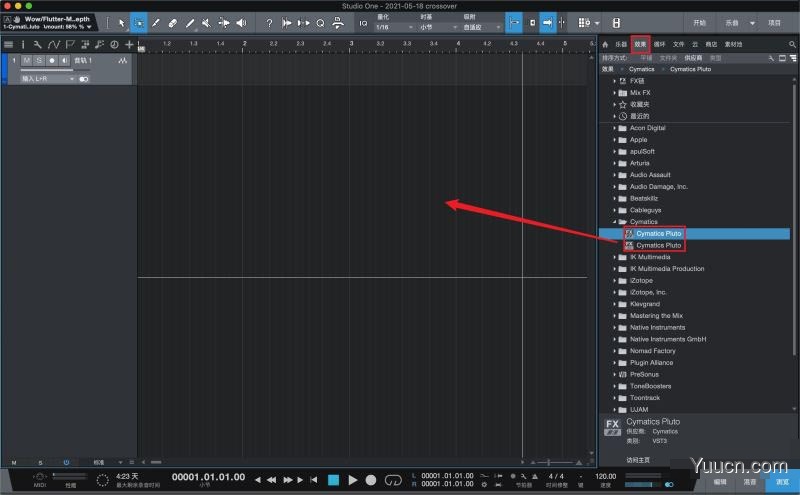Show automation with the curve icon
Image resolution: width=800 pixels, height=495 pixels.
click(54, 44)
